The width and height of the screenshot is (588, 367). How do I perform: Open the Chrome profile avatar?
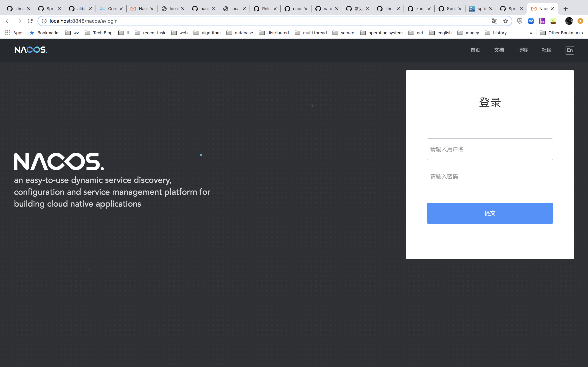(569, 21)
